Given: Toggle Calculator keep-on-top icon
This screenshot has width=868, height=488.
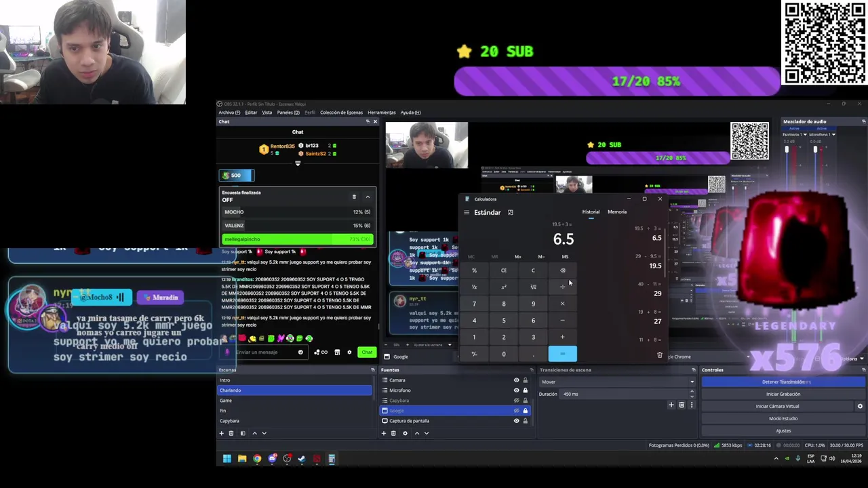Looking at the screenshot, I should 511,212.
